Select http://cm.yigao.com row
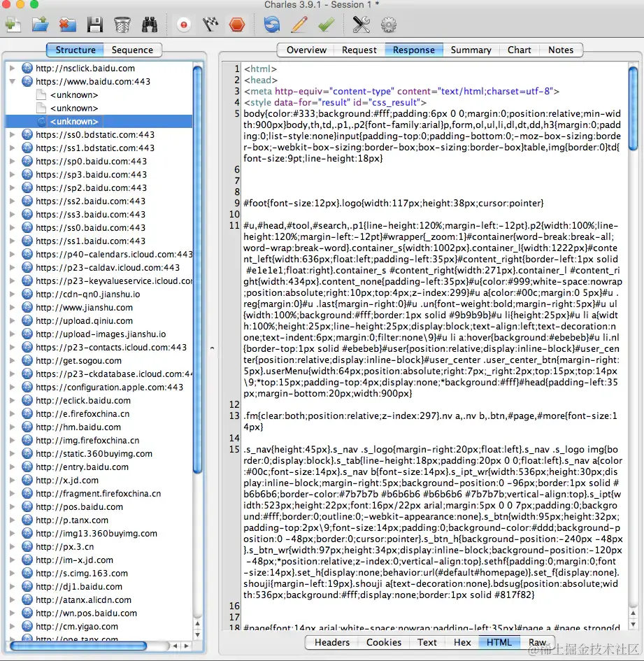The image size is (644, 661). point(99,626)
